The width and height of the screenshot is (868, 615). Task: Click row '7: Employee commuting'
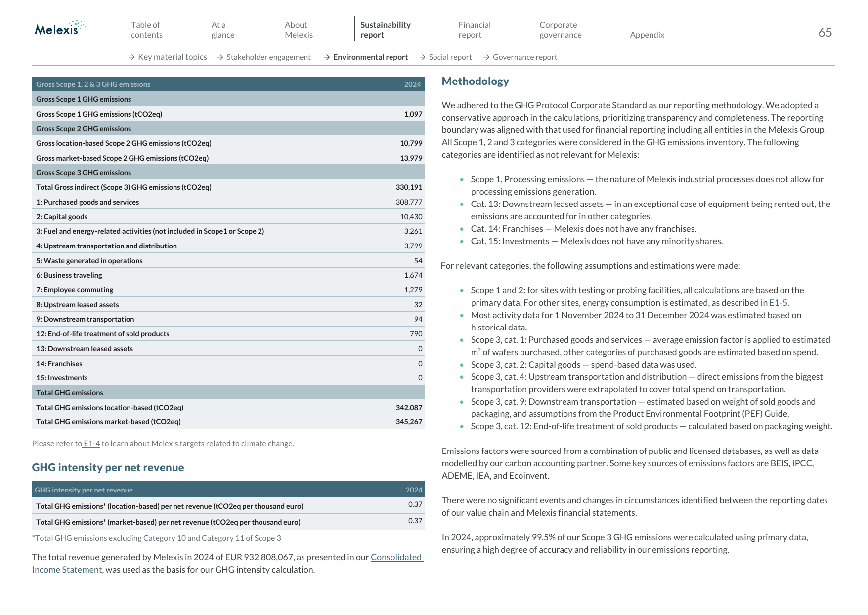pos(228,289)
